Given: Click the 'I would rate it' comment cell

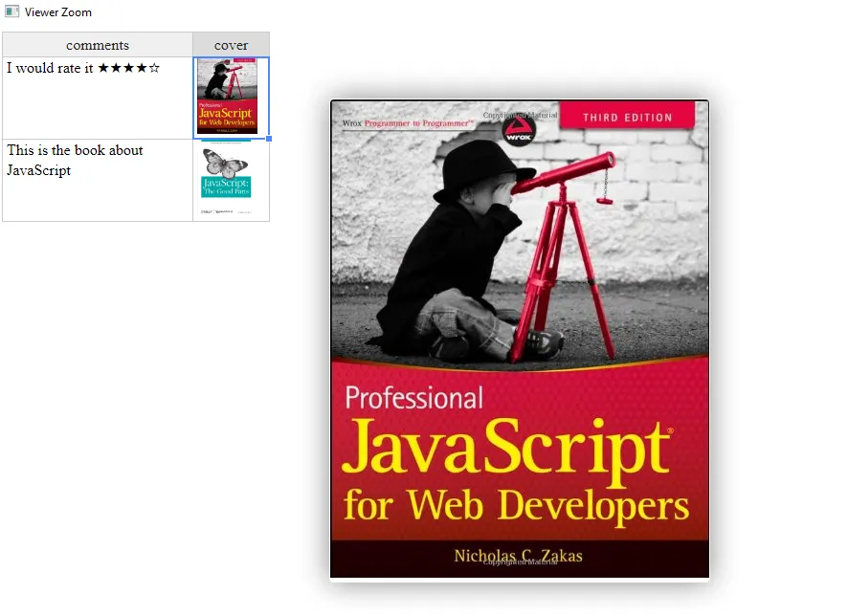Looking at the screenshot, I should click(98, 98).
